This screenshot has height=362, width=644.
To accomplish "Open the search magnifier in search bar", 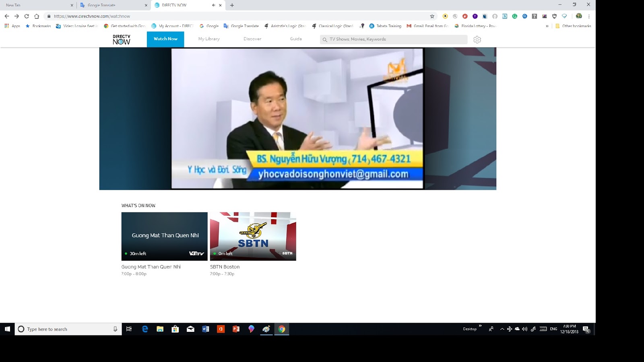I will tap(324, 39).
